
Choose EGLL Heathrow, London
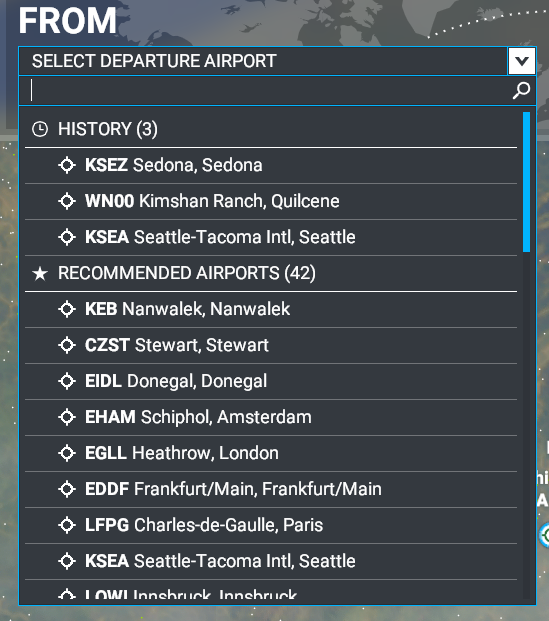pyautogui.click(x=271, y=453)
